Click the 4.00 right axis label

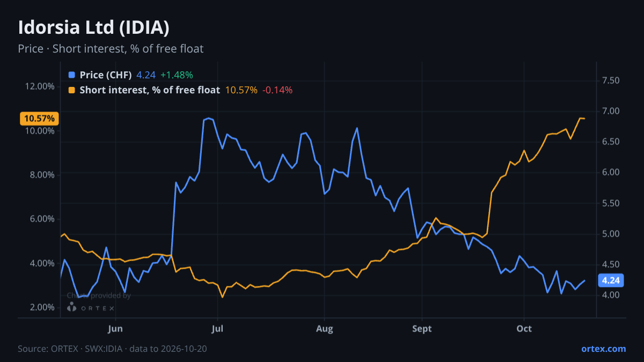pyautogui.click(x=611, y=295)
